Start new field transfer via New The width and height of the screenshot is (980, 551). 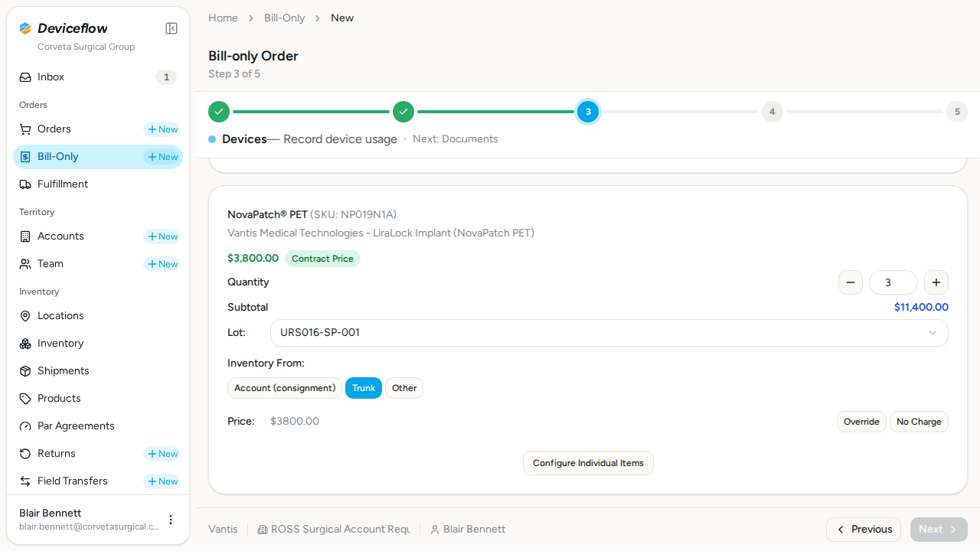[x=162, y=481]
